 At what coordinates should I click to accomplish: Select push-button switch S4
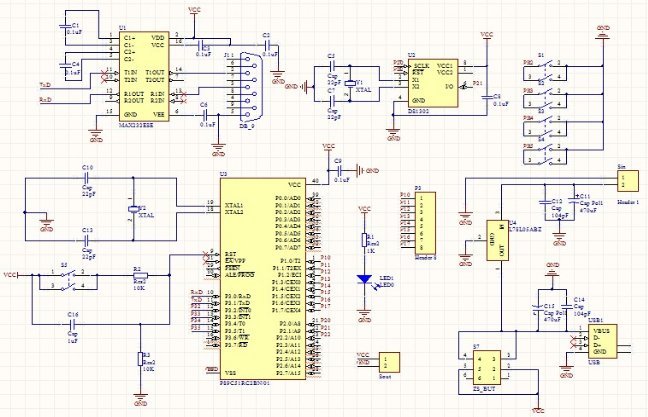click(x=545, y=153)
